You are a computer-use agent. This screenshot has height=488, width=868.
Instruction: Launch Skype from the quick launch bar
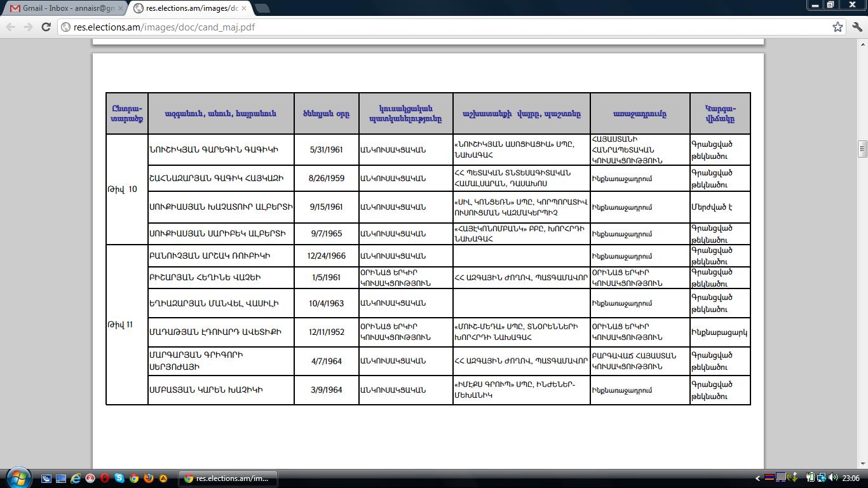click(119, 478)
